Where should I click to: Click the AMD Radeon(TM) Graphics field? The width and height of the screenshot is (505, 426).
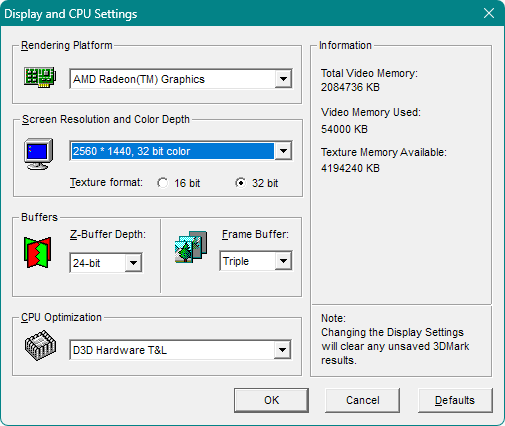tap(172, 79)
